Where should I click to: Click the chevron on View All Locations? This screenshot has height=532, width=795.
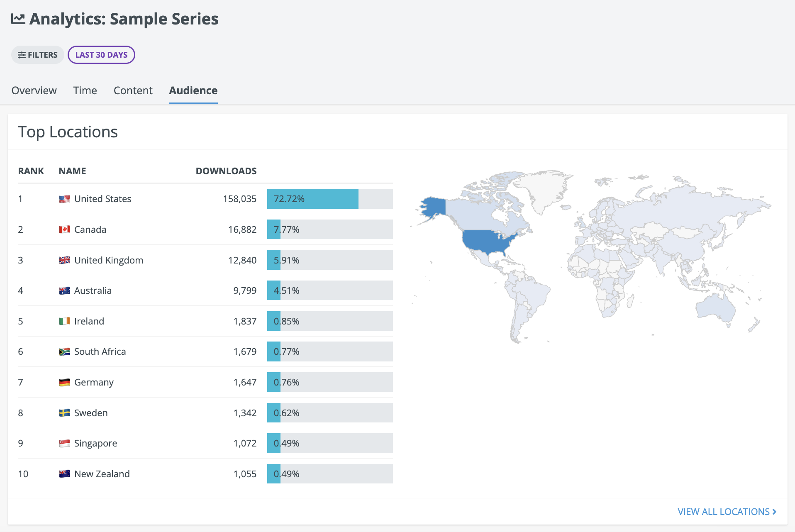tap(774, 512)
